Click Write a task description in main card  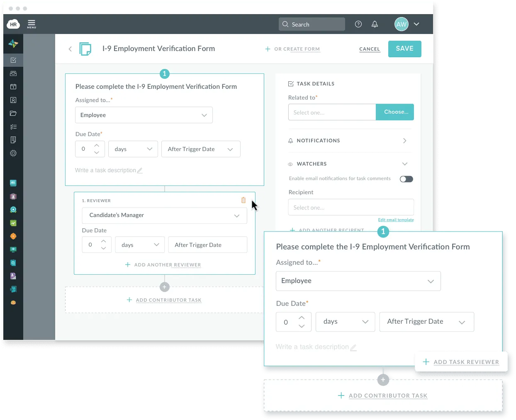[x=109, y=170]
